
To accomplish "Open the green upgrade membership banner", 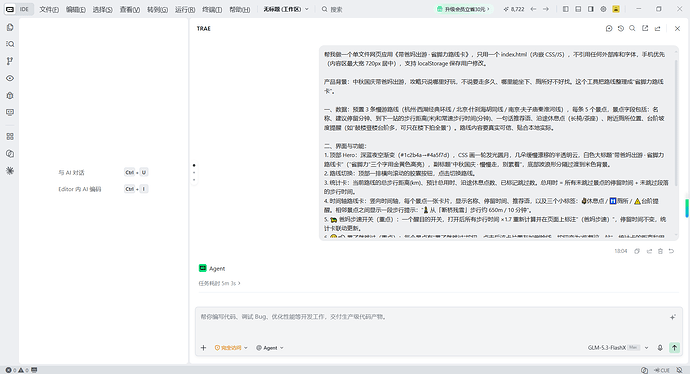I will click(x=463, y=9).
